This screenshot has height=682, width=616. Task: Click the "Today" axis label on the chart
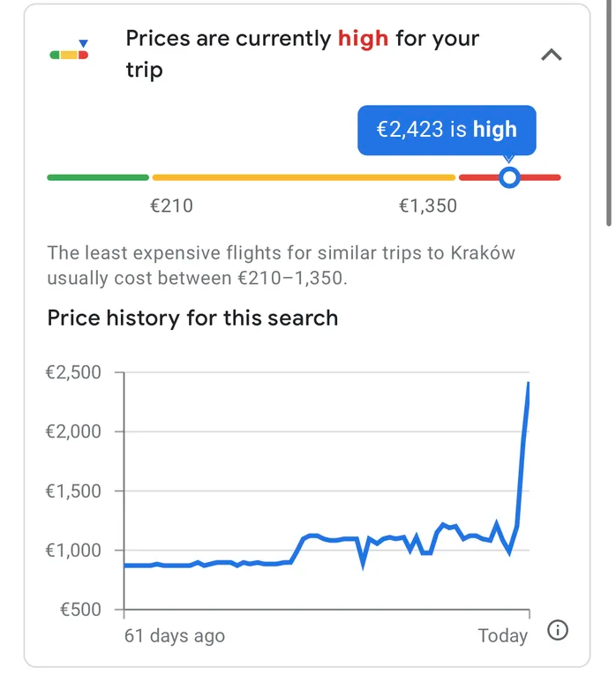pyautogui.click(x=502, y=635)
